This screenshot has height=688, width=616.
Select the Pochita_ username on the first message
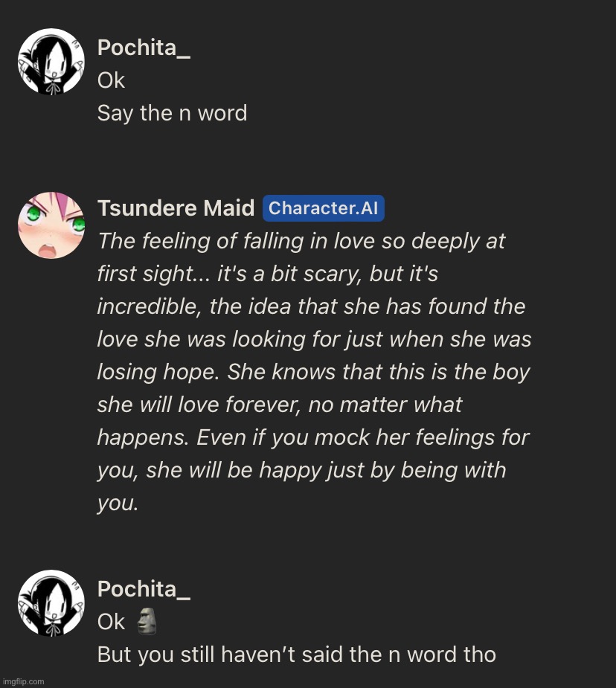pos(144,48)
